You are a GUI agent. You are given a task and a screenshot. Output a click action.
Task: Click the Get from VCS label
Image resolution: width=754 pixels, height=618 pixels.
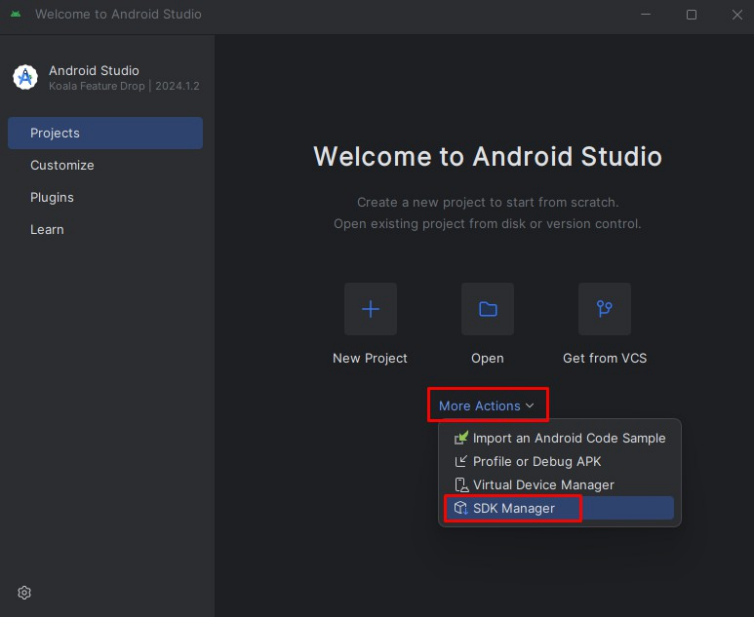pos(604,358)
